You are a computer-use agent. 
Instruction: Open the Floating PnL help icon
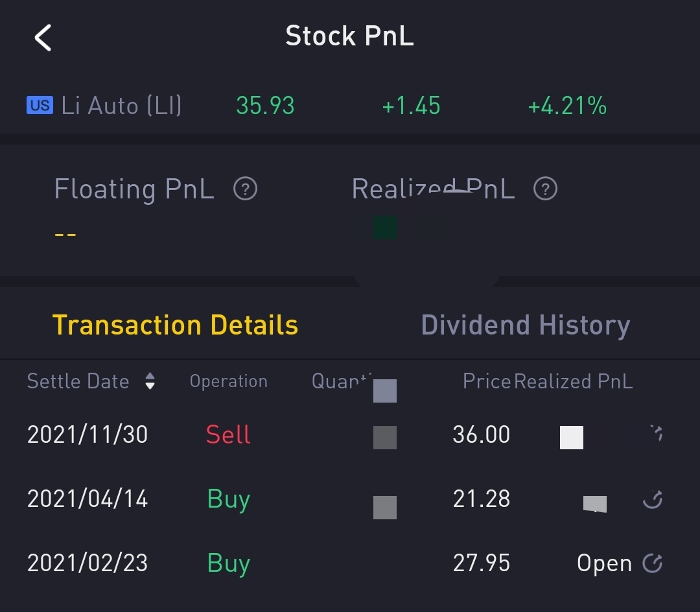coord(245,189)
